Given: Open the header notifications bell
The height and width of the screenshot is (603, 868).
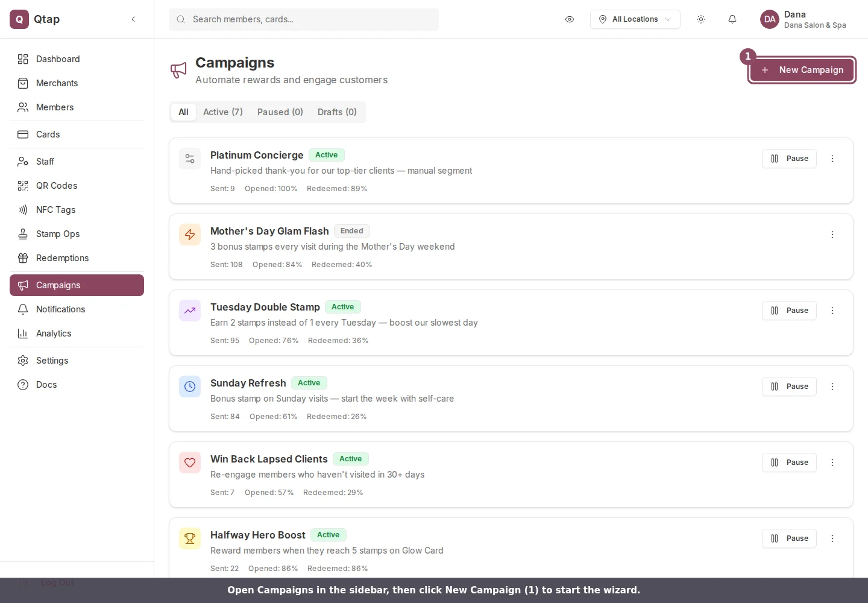Looking at the screenshot, I should coord(732,19).
